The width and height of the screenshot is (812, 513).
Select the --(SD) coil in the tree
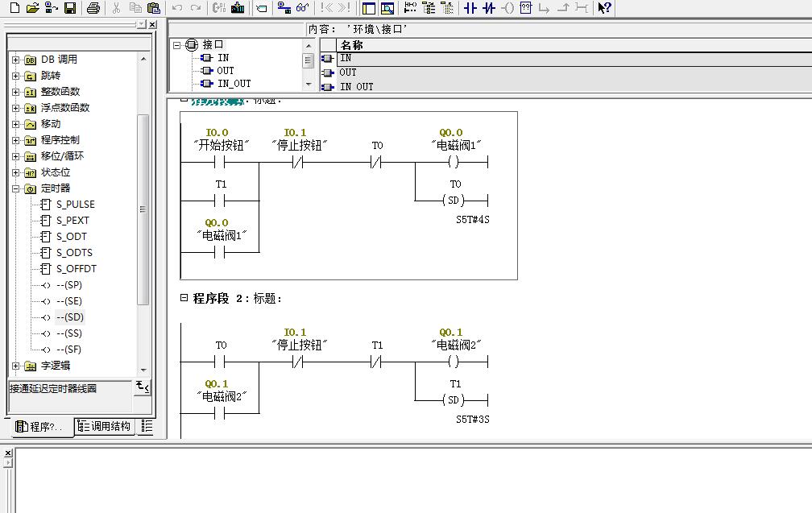tap(69, 316)
